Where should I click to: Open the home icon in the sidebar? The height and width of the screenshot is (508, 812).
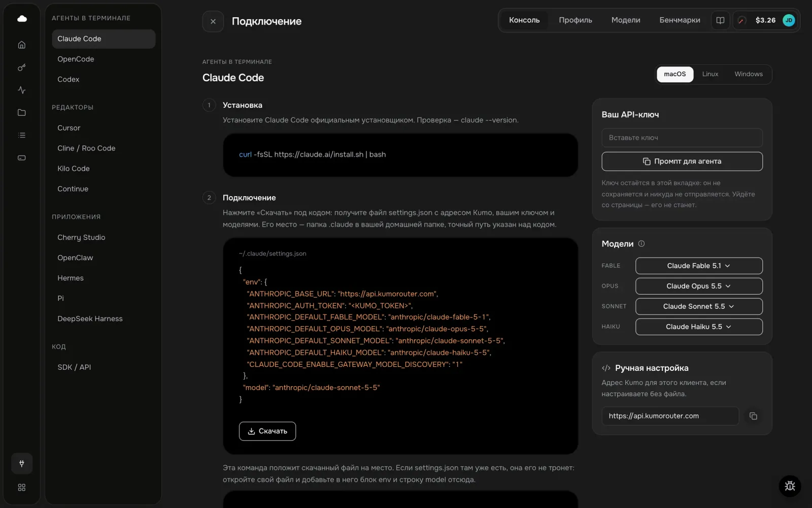click(x=22, y=45)
